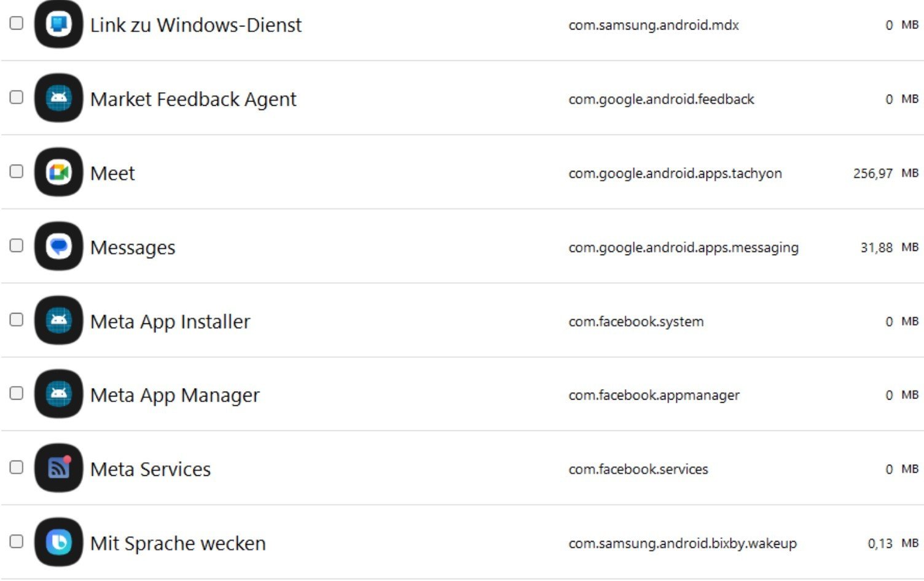The image size is (924, 581).
Task: Click the Meta App Manager label
Action: click(x=174, y=395)
